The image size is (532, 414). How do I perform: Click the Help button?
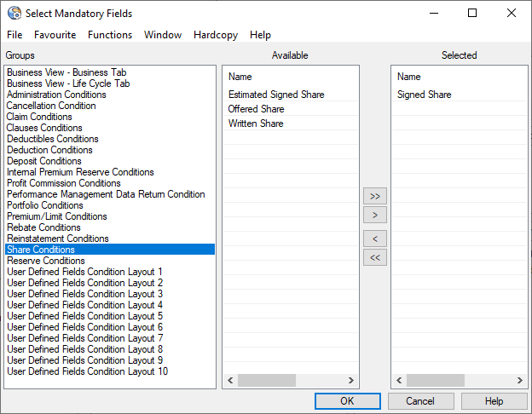point(494,401)
